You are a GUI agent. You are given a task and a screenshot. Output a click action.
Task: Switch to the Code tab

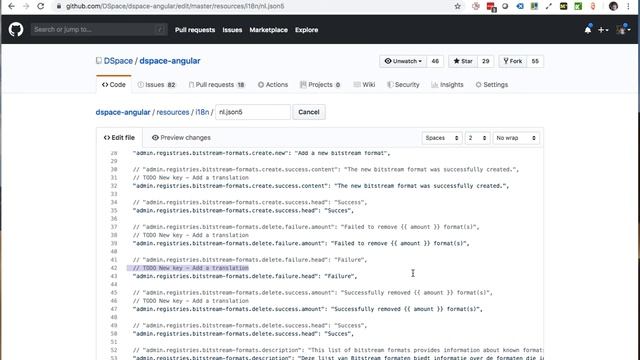[114, 84]
